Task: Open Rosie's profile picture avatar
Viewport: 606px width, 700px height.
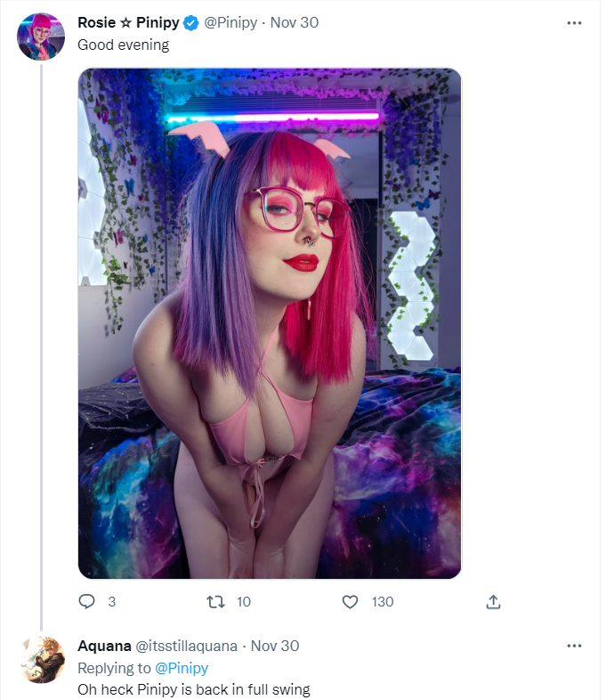Action: (x=41, y=37)
